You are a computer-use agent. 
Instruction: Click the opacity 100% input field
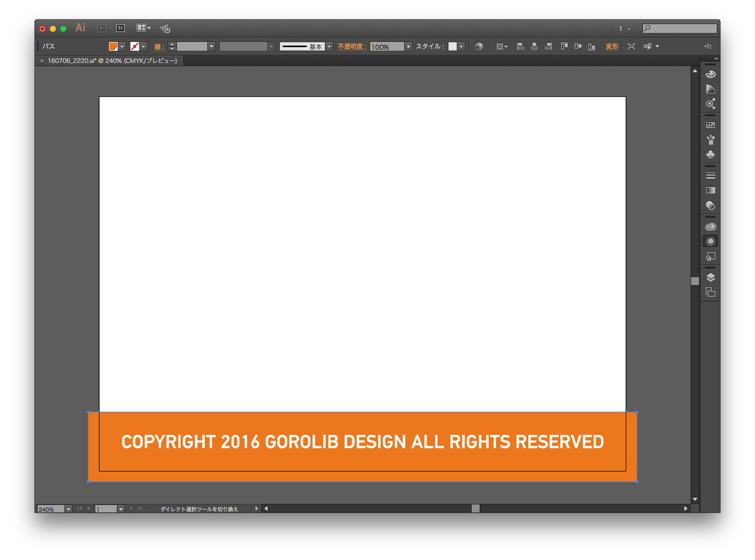click(x=387, y=46)
